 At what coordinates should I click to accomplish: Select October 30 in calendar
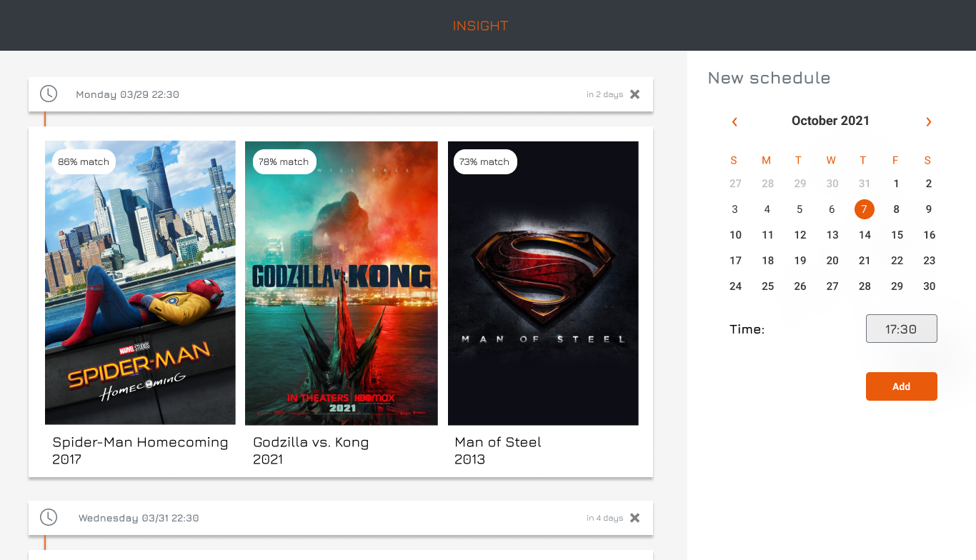tap(929, 286)
